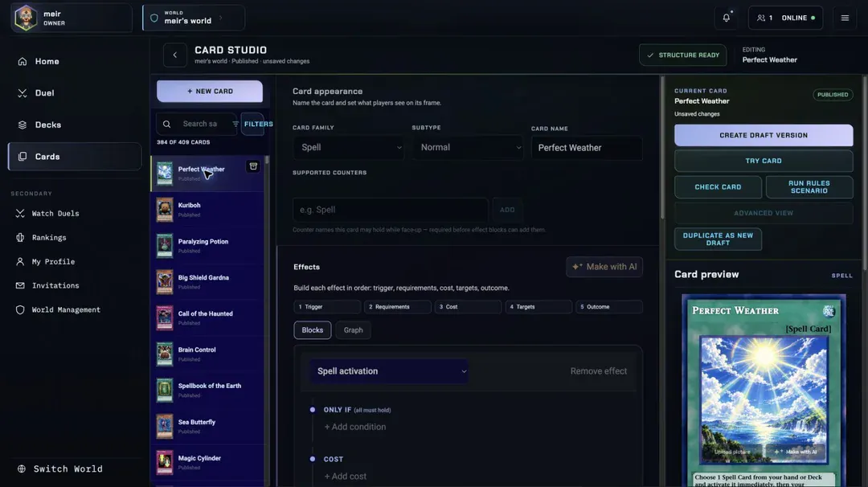Select the Big Shield Gardna card

(x=207, y=282)
